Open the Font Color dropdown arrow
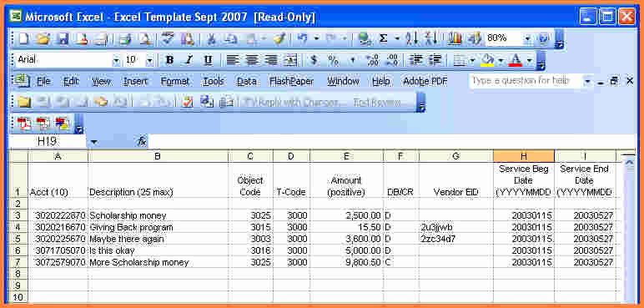Image resolution: width=644 pixels, height=308 pixels. click(x=530, y=61)
